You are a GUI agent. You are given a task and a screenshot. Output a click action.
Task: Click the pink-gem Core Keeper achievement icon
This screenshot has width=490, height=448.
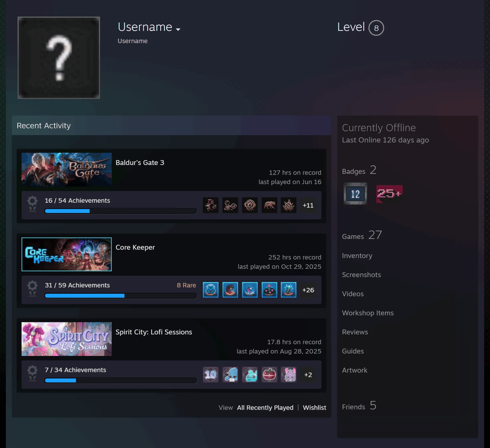click(269, 290)
